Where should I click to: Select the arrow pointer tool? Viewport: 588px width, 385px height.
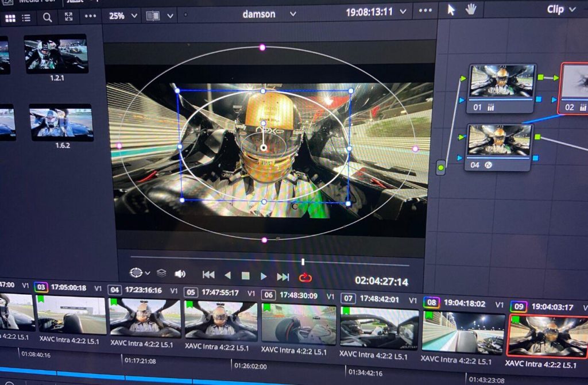pos(451,10)
